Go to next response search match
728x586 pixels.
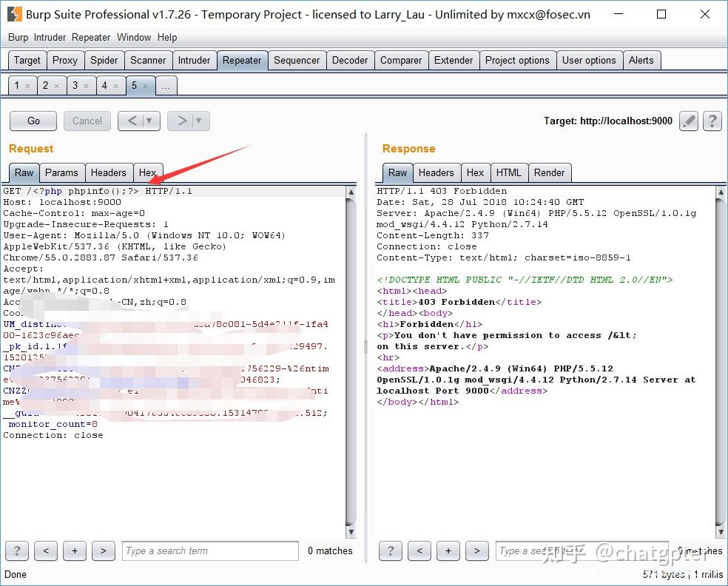(x=476, y=550)
